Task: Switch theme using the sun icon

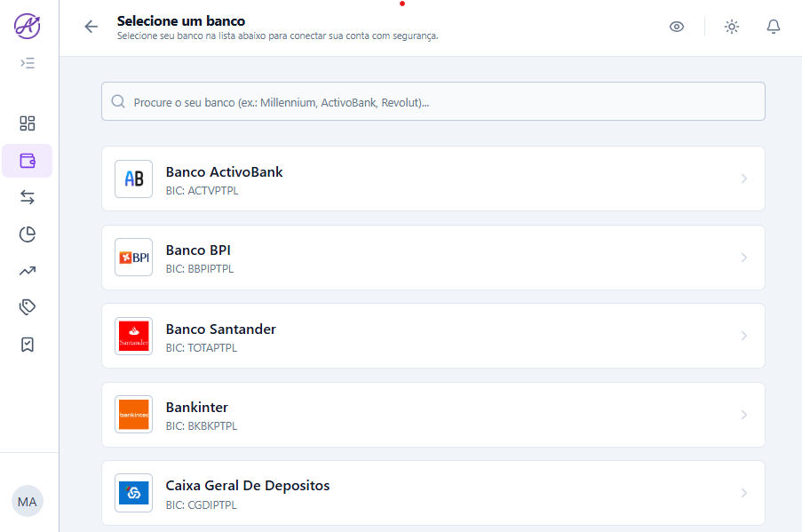Action: (731, 27)
